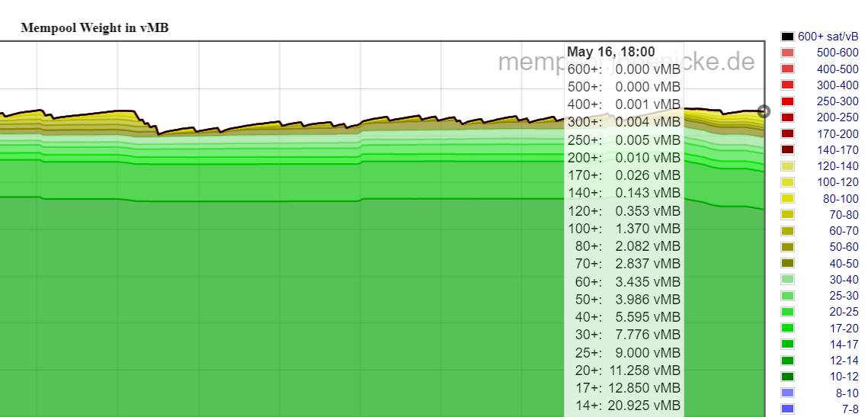Click the 10-12 dark green swatch
868x417 pixels.
point(787,377)
